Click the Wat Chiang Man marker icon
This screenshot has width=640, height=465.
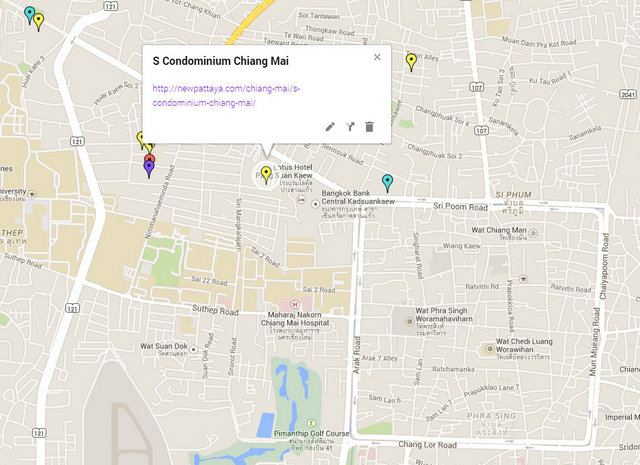click(x=533, y=233)
